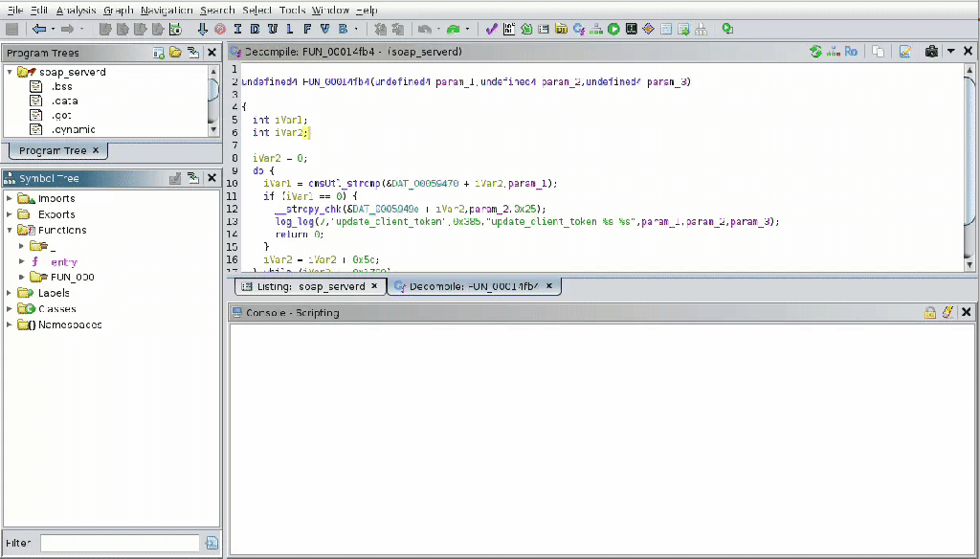The height and width of the screenshot is (559, 980).
Task: Select the entry function in Symbol Tree
Action: pyautogui.click(x=64, y=262)
